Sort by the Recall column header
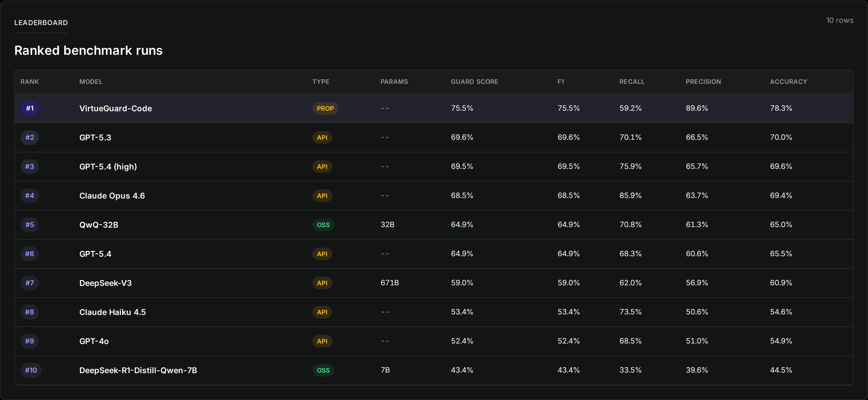 (631, 82)
